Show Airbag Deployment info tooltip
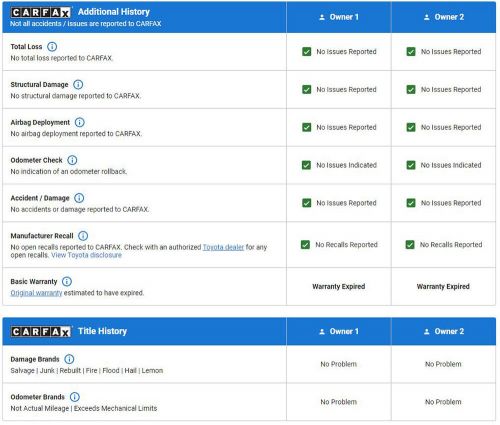 click(80, 122)
